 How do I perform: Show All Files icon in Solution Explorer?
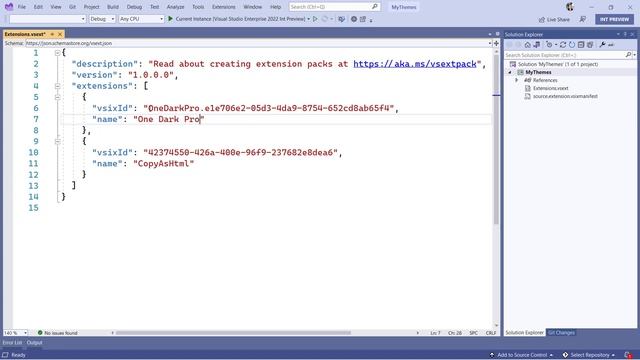tap(590, 45)
